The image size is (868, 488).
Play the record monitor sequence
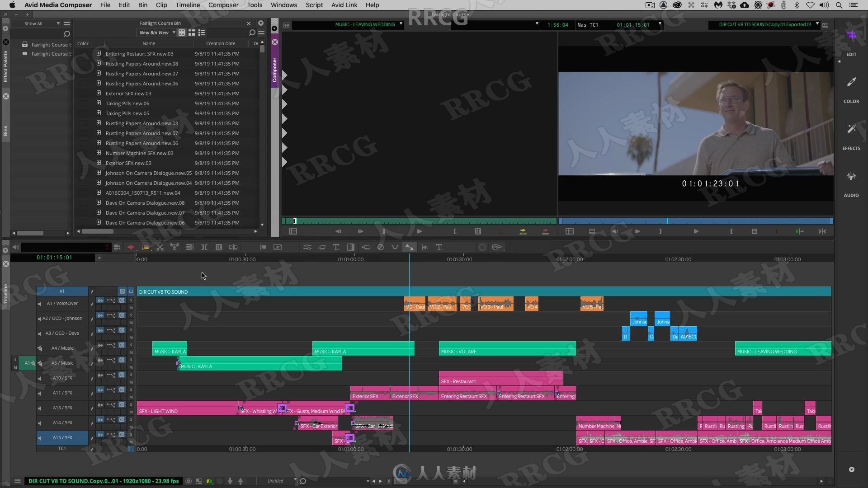click(x=696, y=231)
